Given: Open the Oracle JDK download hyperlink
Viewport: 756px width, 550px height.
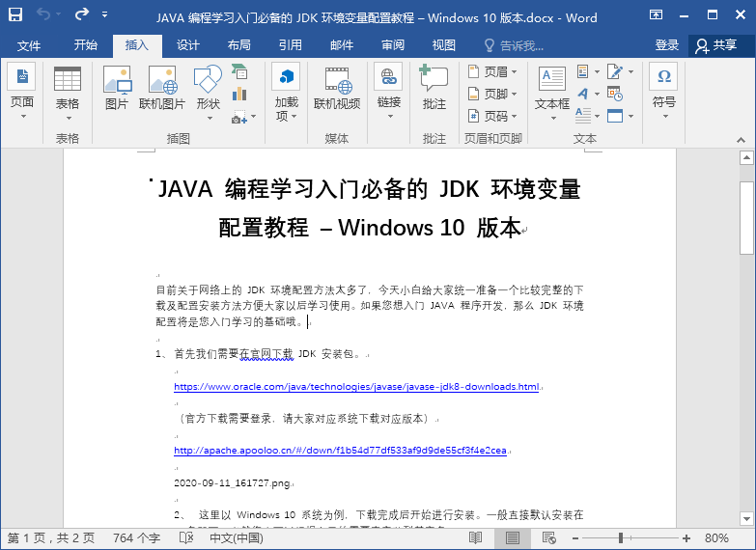Looking at the screenshot, I should 356,387.
